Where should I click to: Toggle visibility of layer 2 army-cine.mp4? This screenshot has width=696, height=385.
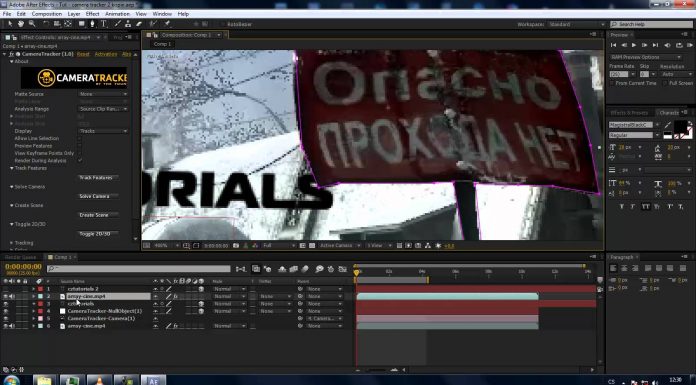point(5,296)
